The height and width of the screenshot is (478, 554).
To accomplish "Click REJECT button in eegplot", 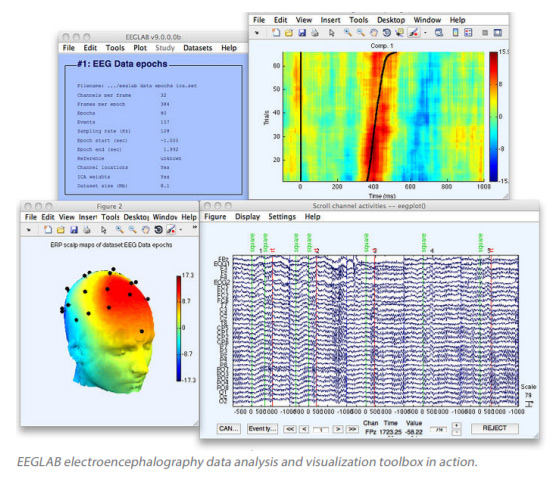I will point(495,428).
